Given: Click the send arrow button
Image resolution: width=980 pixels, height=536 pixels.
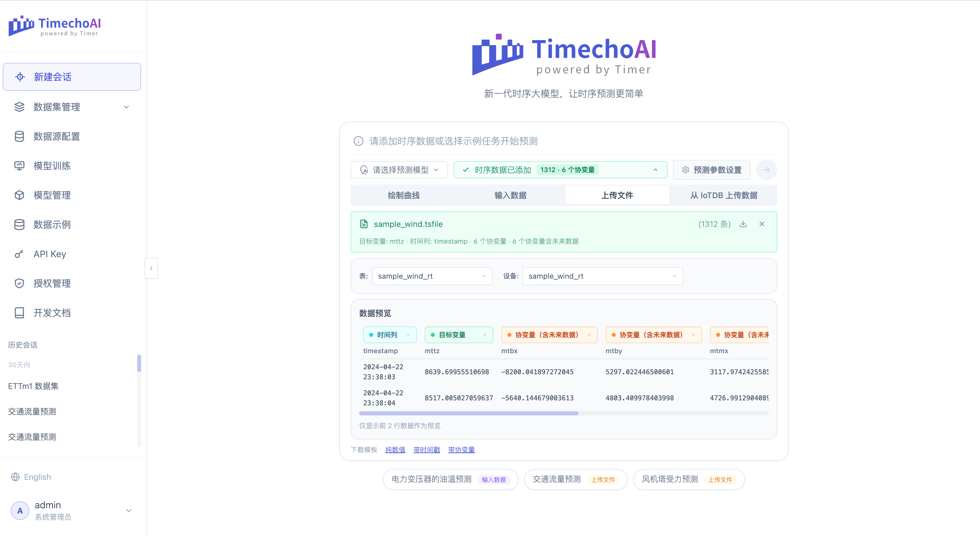Looking at the screenshot, I should 766,169.
